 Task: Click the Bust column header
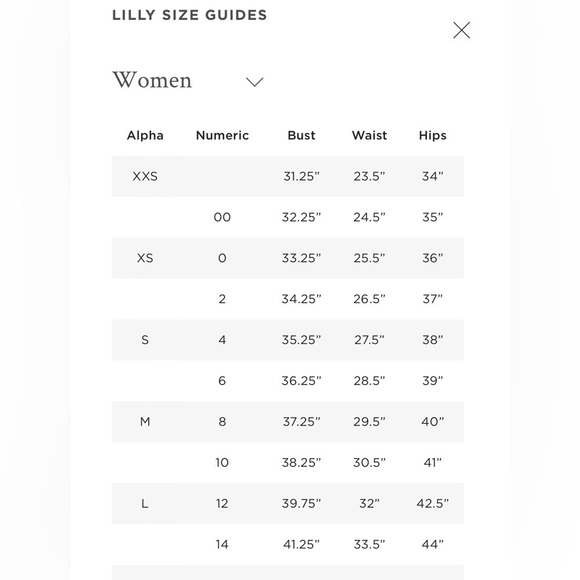pyautogui.click(x=301, y=135)
